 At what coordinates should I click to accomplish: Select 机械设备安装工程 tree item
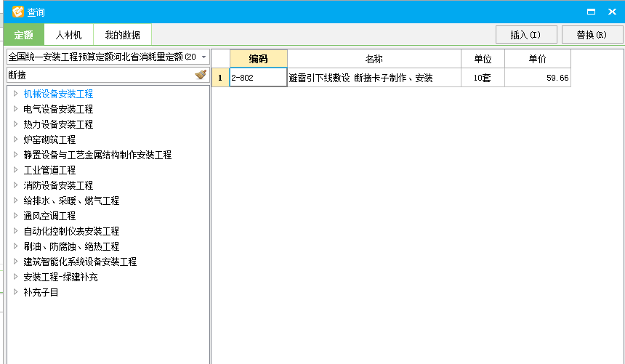coord(58,94)
